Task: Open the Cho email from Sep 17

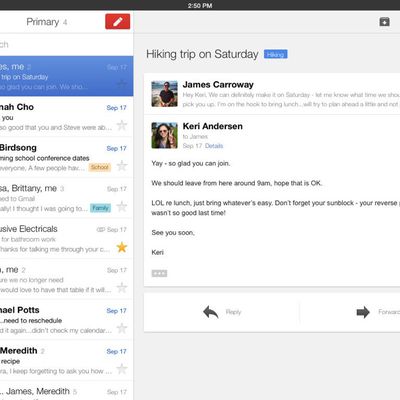Action: [67, 117]
